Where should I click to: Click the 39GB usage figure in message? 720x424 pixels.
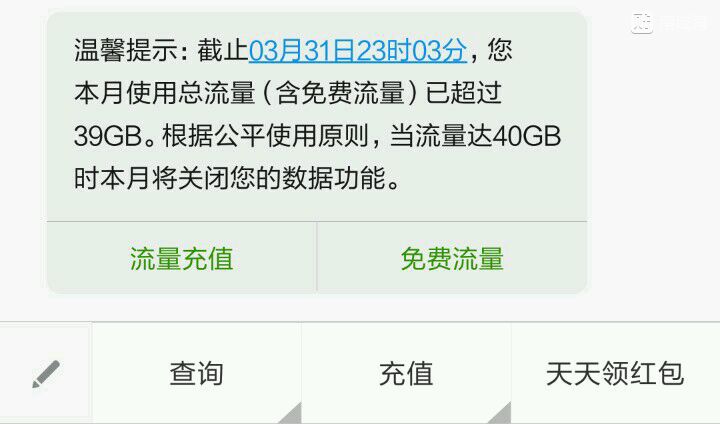pos(107,136)
